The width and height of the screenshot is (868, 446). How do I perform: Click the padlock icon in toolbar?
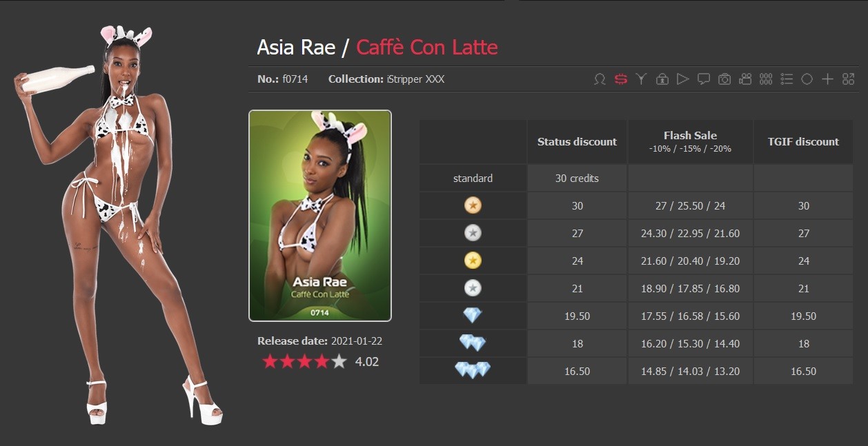click(662, 79)
